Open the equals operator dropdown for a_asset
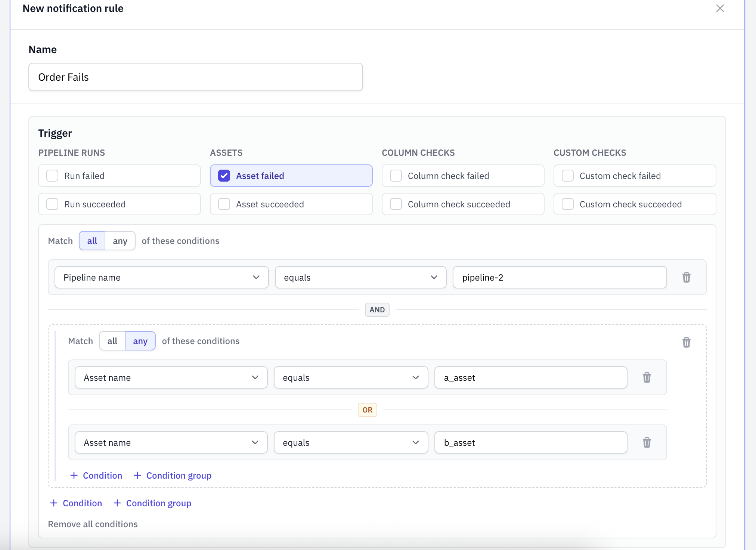756x550 pixels. [x=351, y=377]
